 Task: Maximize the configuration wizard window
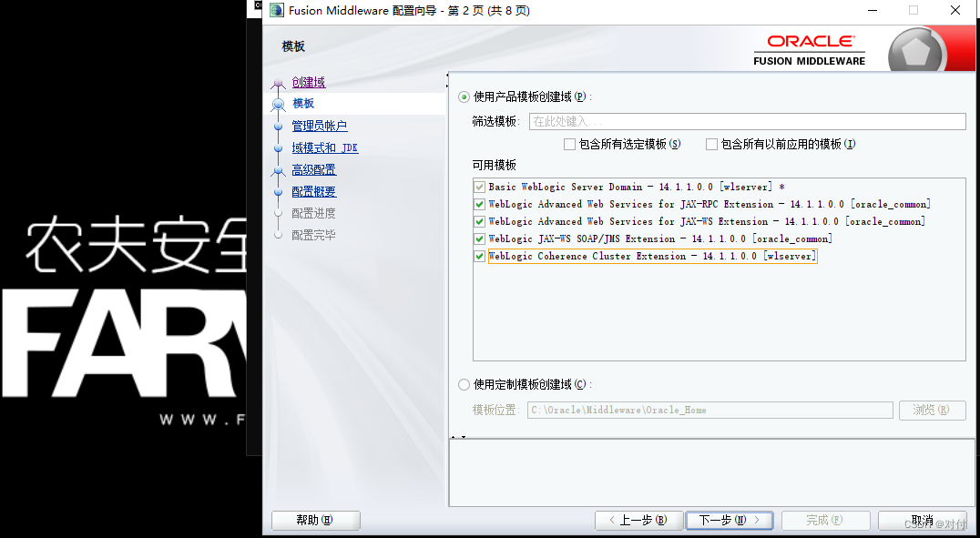(914, 10)
